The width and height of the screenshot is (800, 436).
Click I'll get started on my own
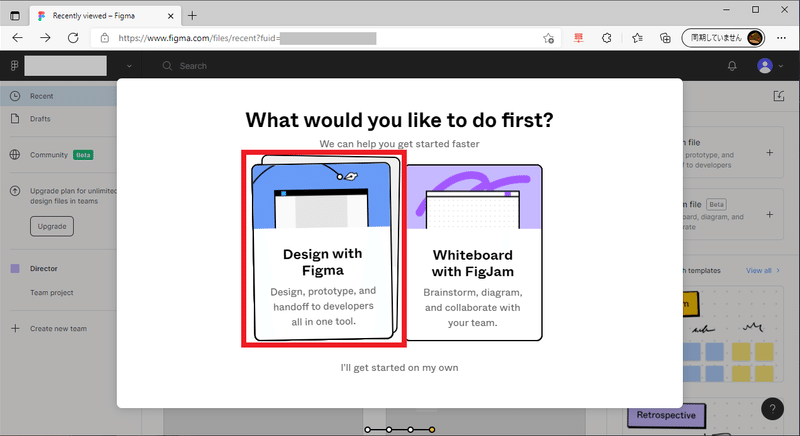point(399,368)
